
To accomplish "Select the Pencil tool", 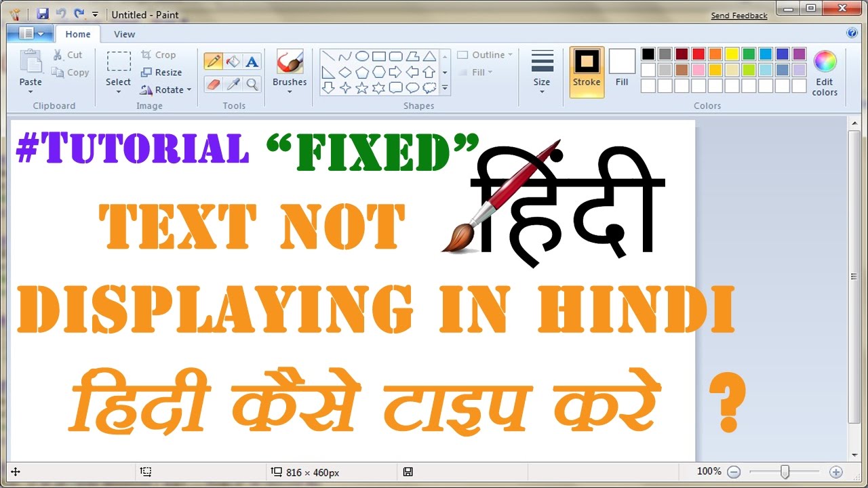I will click(214, 61).
